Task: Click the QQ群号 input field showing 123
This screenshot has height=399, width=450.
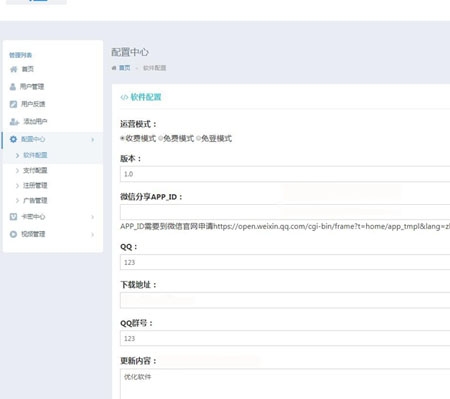Action: 285,338
